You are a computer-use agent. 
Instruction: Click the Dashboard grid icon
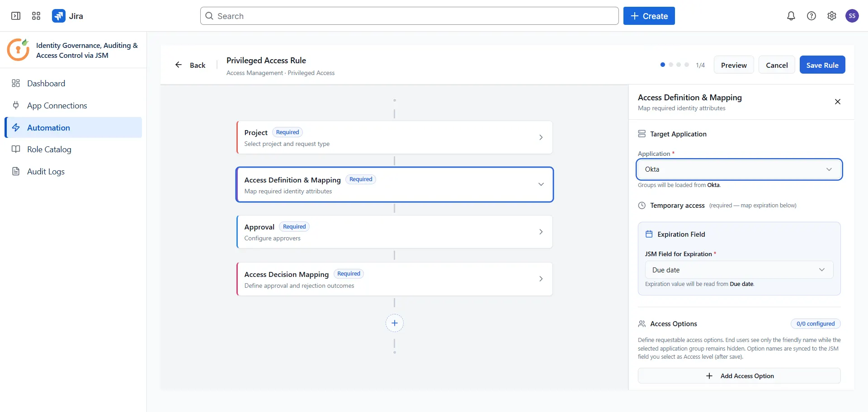tap(16, 83)
